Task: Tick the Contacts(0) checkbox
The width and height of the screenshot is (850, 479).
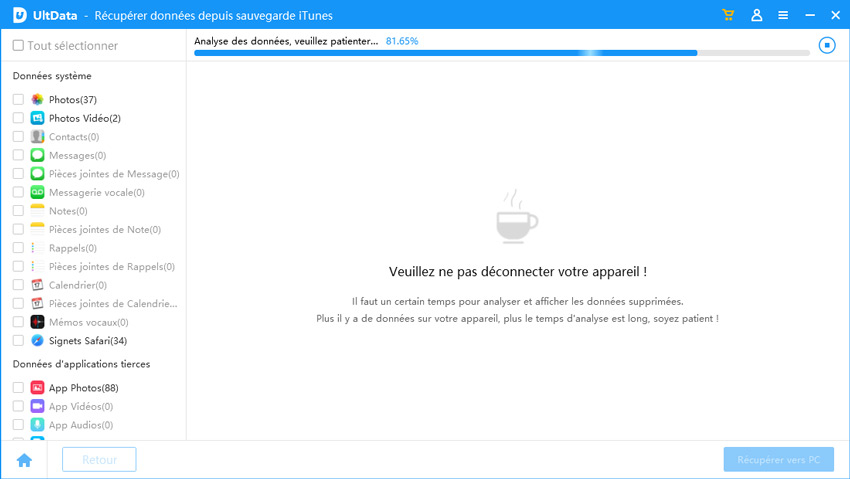Action: click(x=18, y=137)
